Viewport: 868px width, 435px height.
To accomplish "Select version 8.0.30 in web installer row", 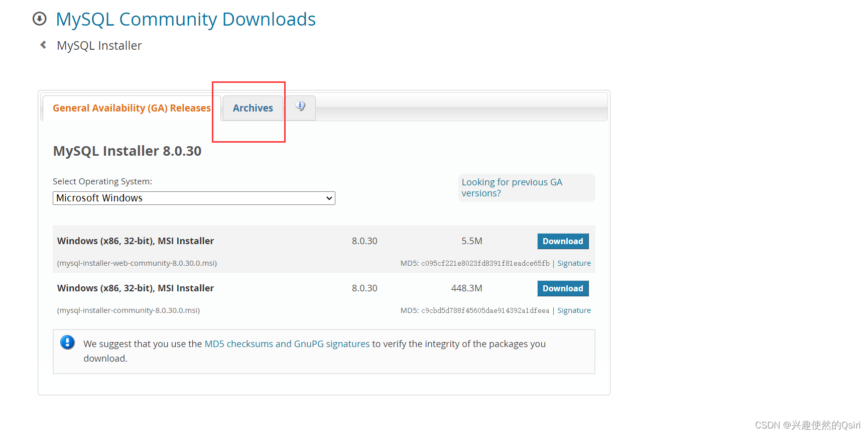I will point(364,241).
